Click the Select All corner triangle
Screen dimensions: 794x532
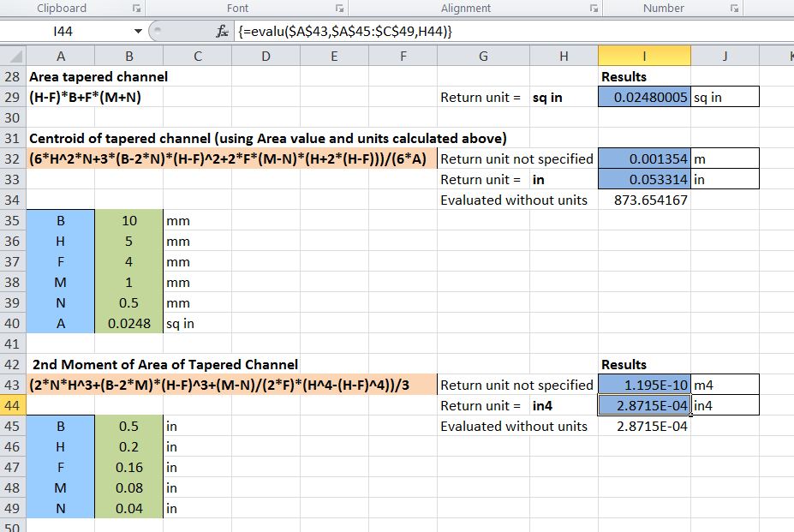point(13,57)
